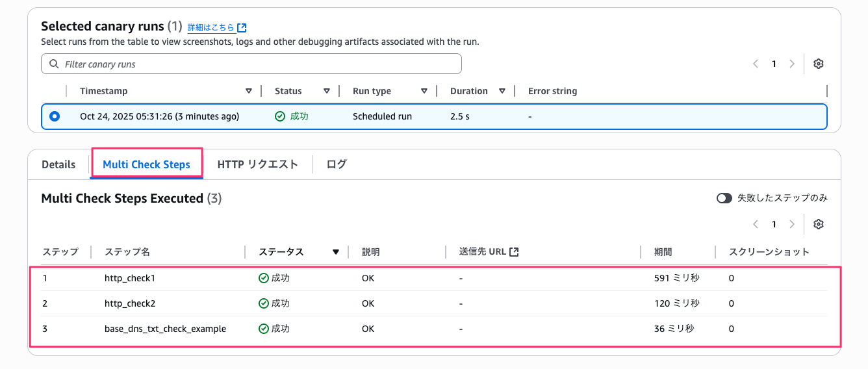Open the HTTP リクエスト tab
Viewport: 868px width, 369px height.
coord(257,164)
